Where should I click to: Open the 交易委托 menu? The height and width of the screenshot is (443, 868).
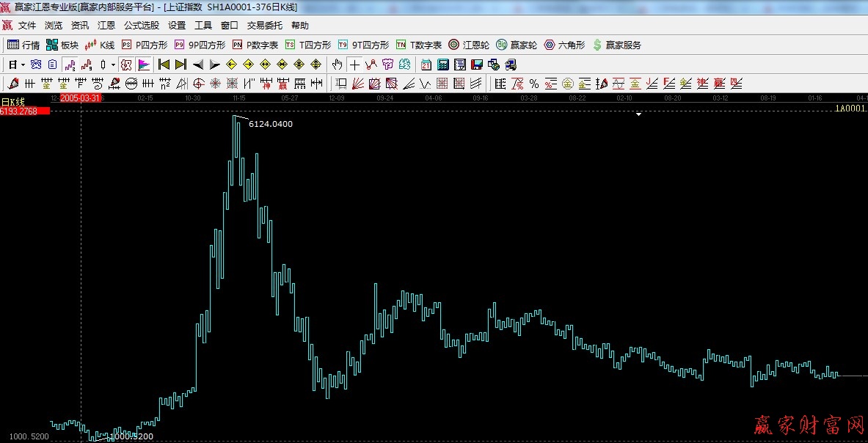(264, 26)
